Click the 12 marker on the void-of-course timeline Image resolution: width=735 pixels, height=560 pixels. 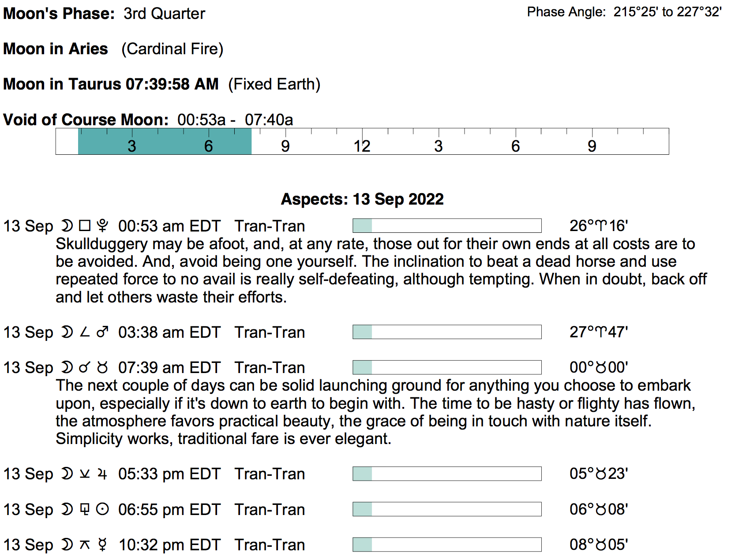[362, 146]
